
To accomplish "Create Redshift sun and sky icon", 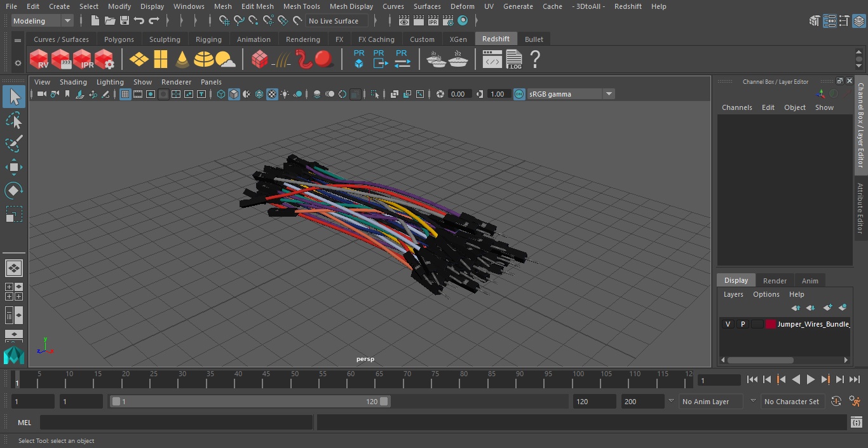I will pos(226,60).
